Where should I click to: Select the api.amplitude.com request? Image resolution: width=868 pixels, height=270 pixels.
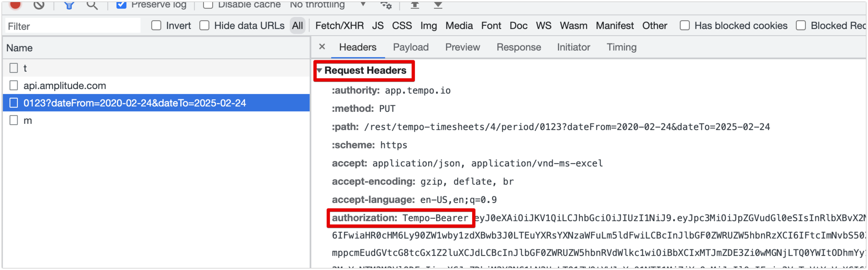64,86
